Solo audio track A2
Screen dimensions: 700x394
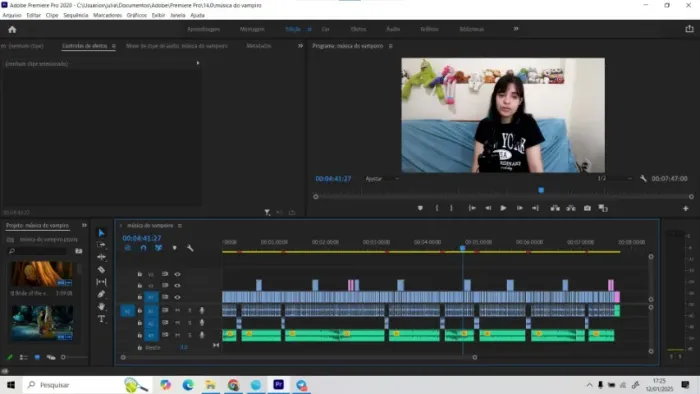pos(190,323)
